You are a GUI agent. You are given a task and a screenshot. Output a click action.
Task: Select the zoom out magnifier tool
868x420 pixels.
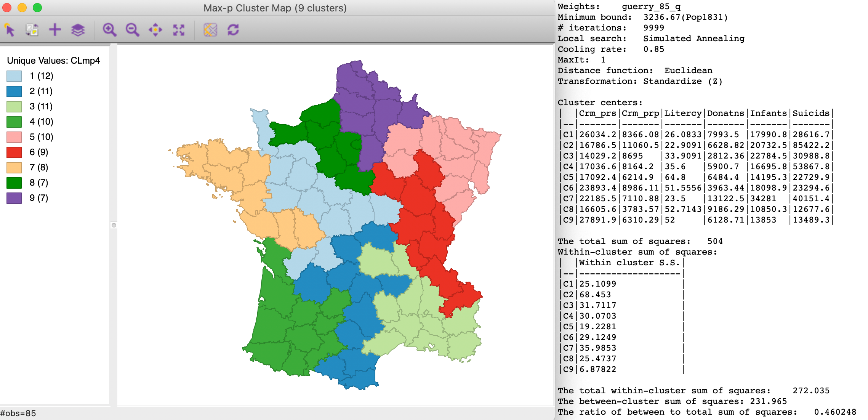click(132, 30)
